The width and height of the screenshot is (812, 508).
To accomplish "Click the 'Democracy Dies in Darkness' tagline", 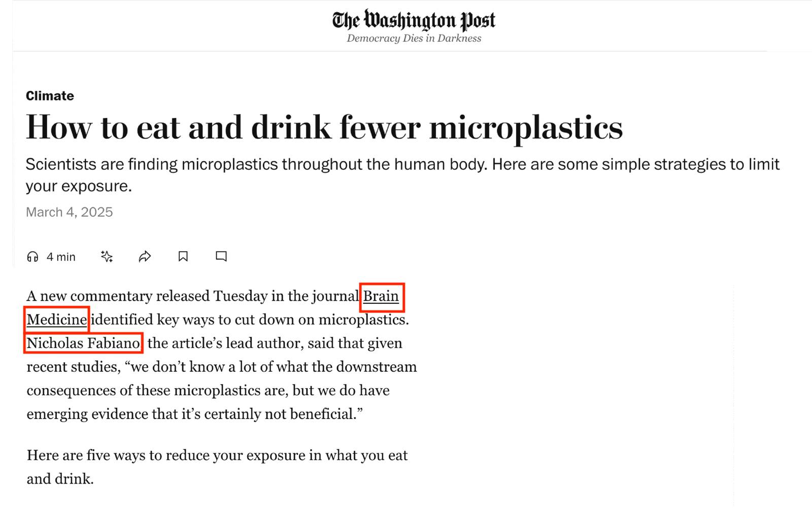I will pos(414,38).
